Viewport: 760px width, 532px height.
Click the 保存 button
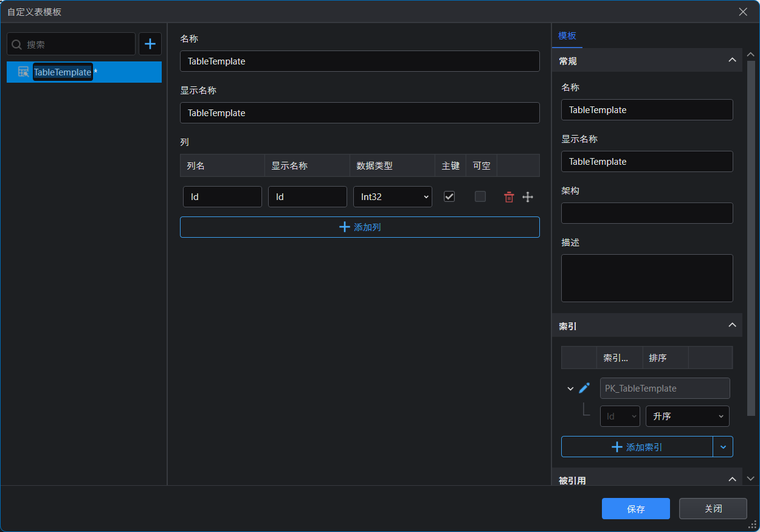(635, 509)
